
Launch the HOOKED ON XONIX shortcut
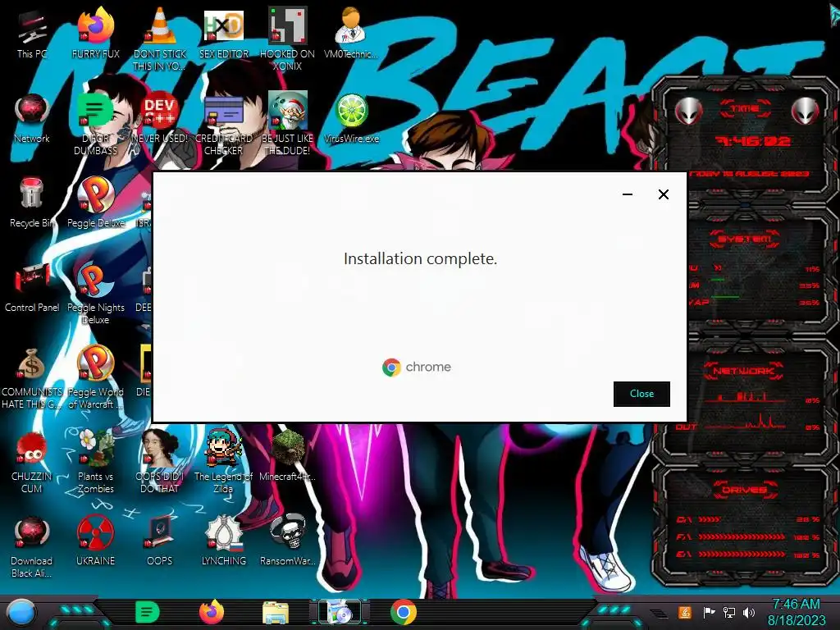(x=287, y=39)
